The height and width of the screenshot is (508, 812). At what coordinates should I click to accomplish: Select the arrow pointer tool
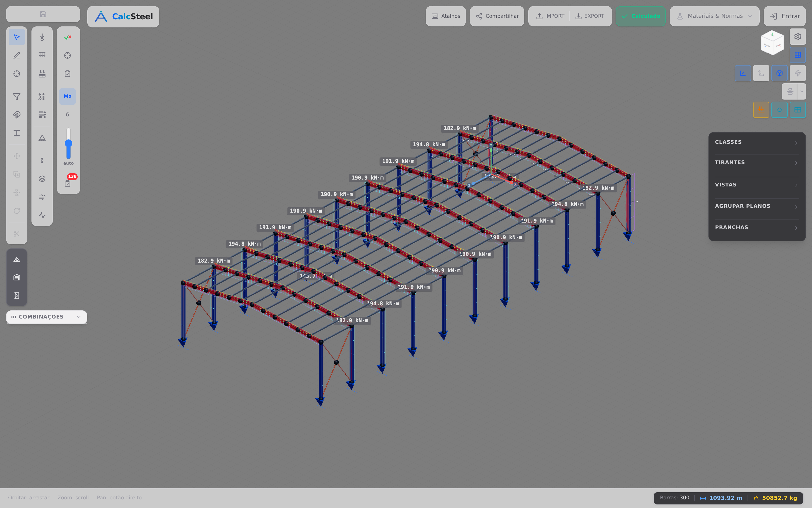click(x=16, y=37)
